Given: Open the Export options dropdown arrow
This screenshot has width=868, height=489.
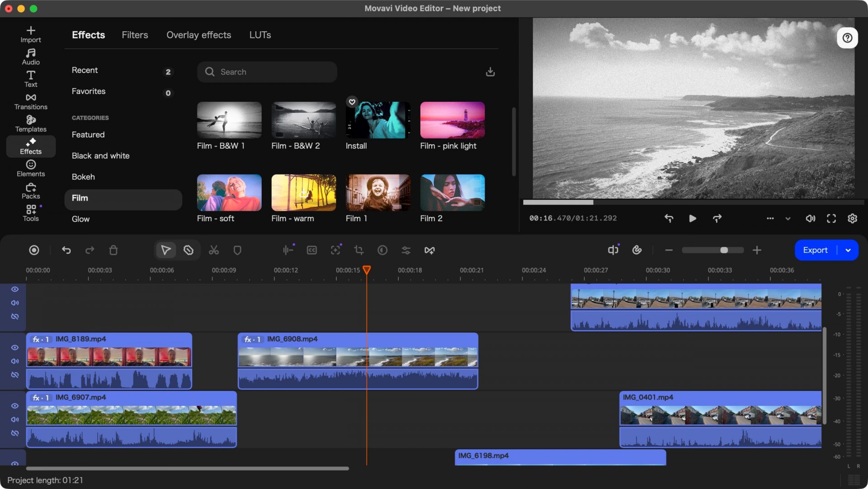Looking at the screenshot, I should coord(848,250).
